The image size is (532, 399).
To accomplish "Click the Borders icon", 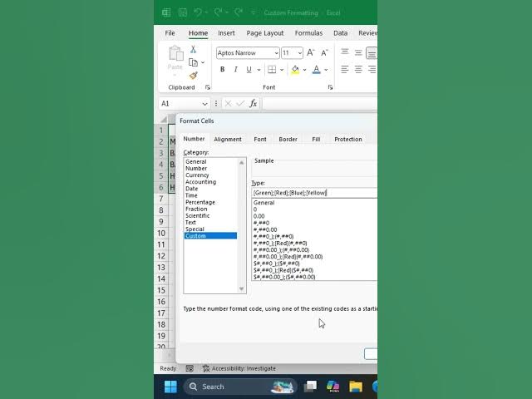I will click(272, 69).
